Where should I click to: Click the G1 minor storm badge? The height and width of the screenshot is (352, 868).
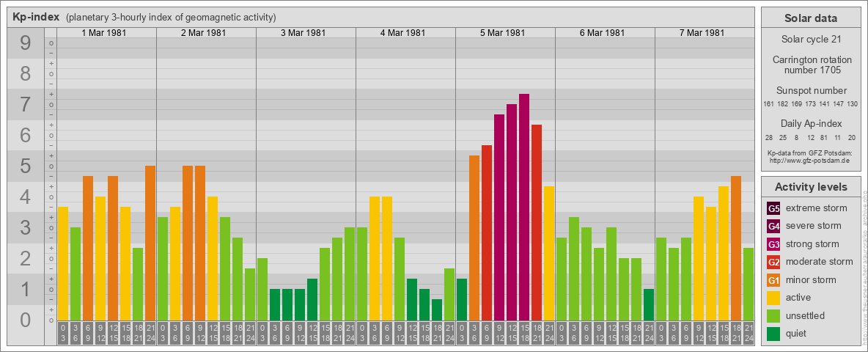point(773,280)
